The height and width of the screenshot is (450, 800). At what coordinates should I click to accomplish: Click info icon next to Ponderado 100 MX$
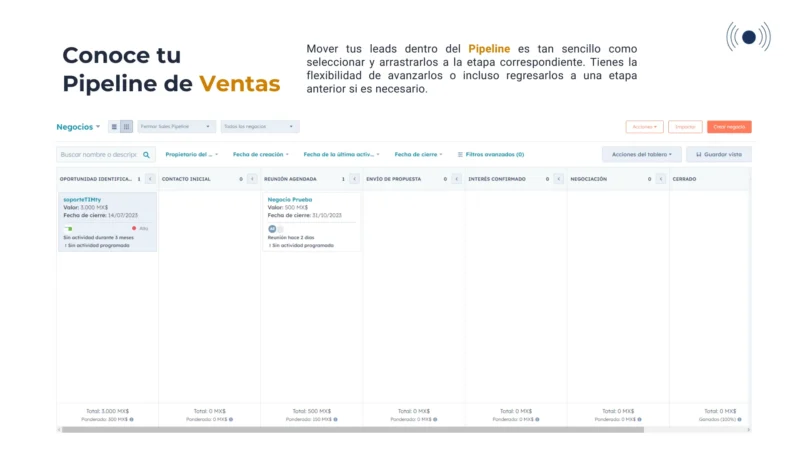[x=336, y=419]
